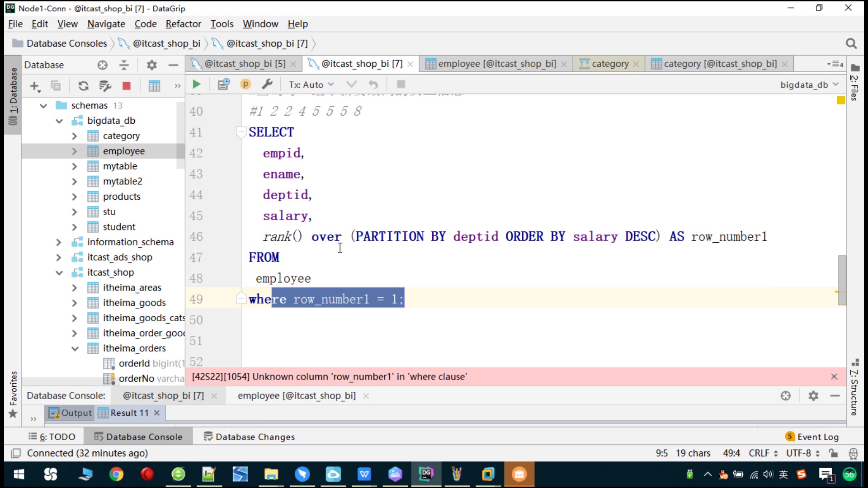This screenshot has width=868, height=488.
Task: Click the red Stop icon in Database panel
Action: click(x=127, y=86)
